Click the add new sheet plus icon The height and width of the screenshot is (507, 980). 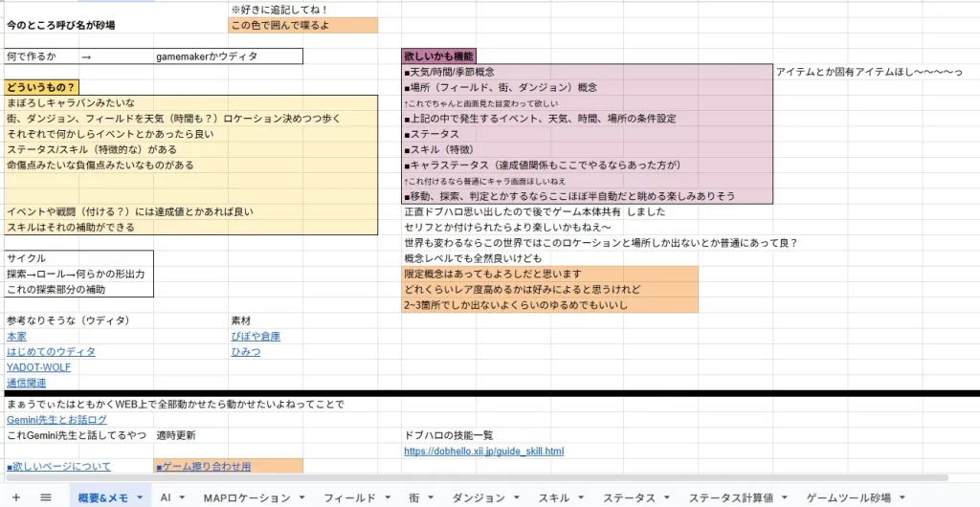[15, 497]
